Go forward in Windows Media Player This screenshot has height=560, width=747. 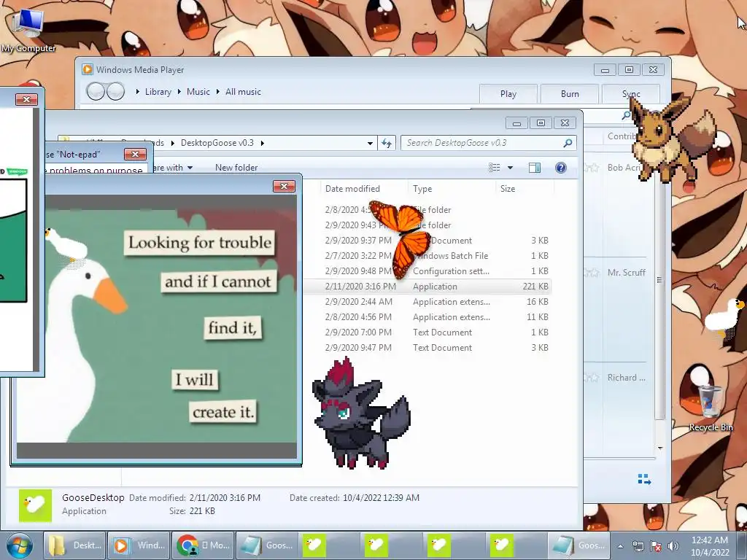coord(116,91)
